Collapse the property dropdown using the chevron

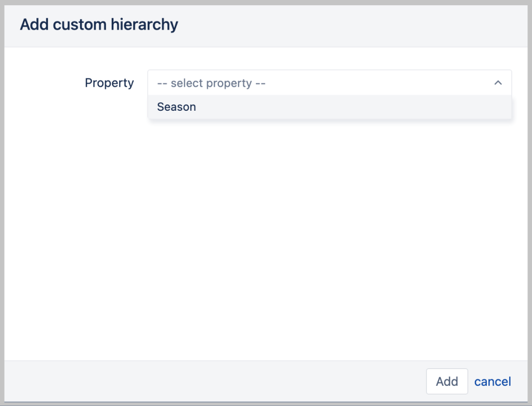tap(498, 83)
